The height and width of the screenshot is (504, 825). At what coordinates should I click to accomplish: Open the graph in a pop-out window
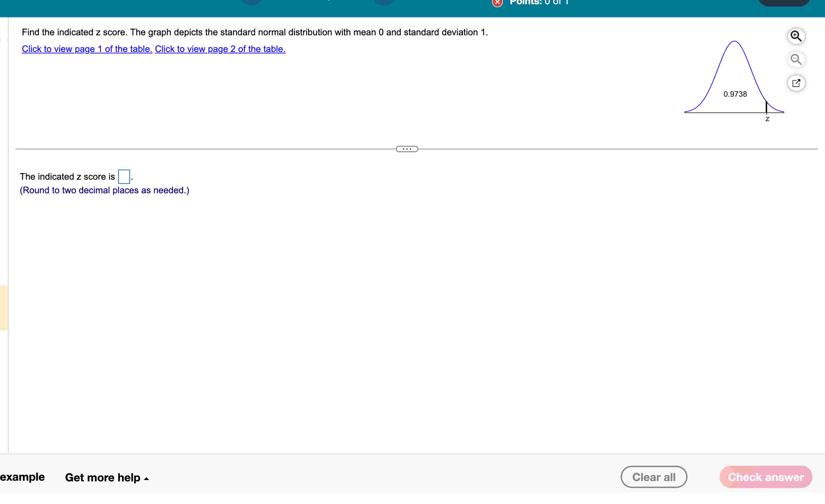(796, 83)
